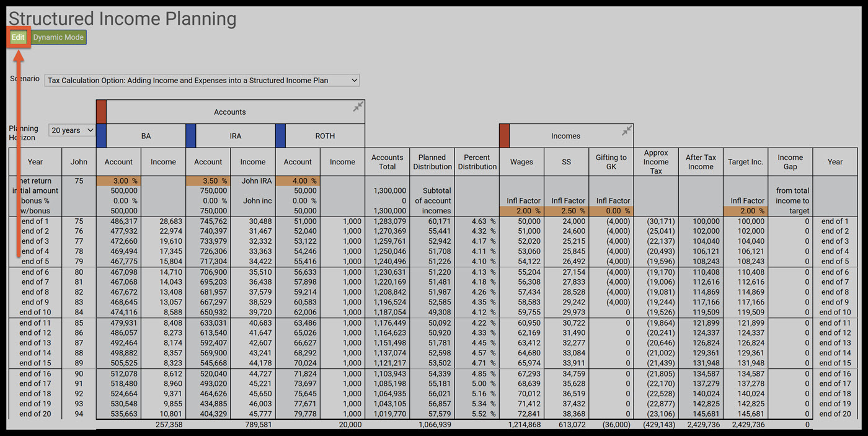Click the John inc label cell
The width and height of the screenshot is (868, 436).
(x=253, y=200)
